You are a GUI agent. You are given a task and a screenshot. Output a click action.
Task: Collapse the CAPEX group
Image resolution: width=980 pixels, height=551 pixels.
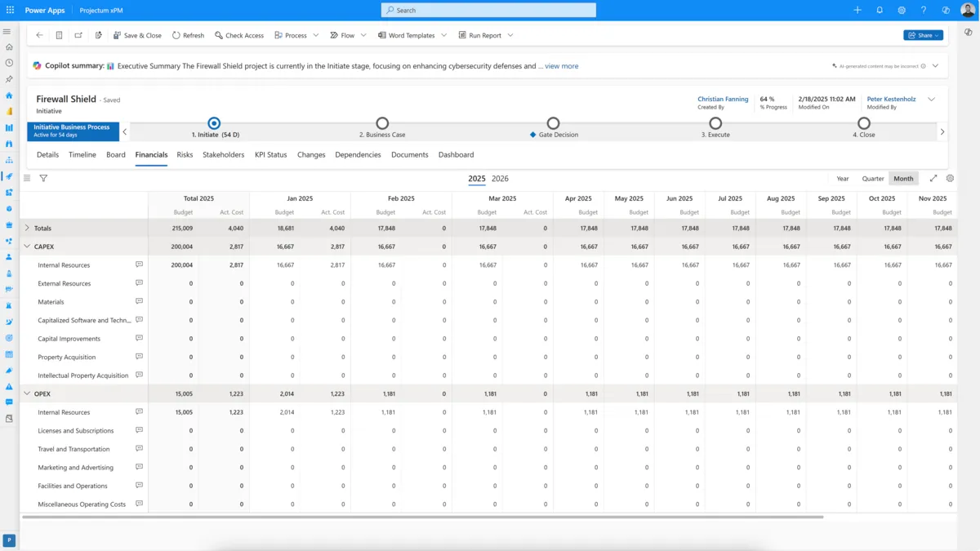click(x=27, y=246)
